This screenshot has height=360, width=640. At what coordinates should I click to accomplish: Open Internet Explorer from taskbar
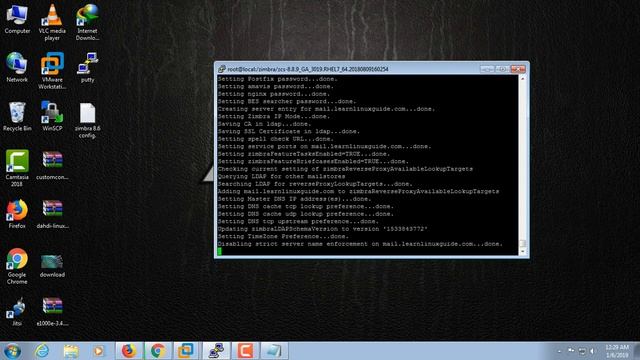(x=42, y=351)
